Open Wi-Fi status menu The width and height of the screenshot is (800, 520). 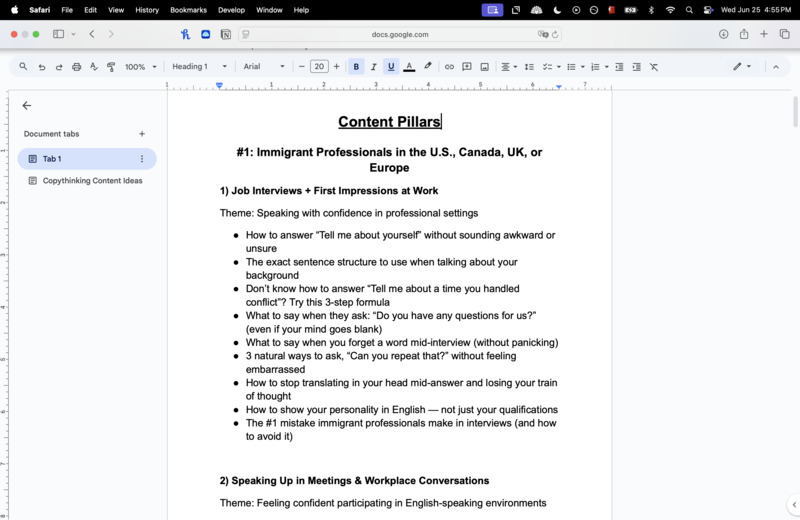click(x=670, y=10)
